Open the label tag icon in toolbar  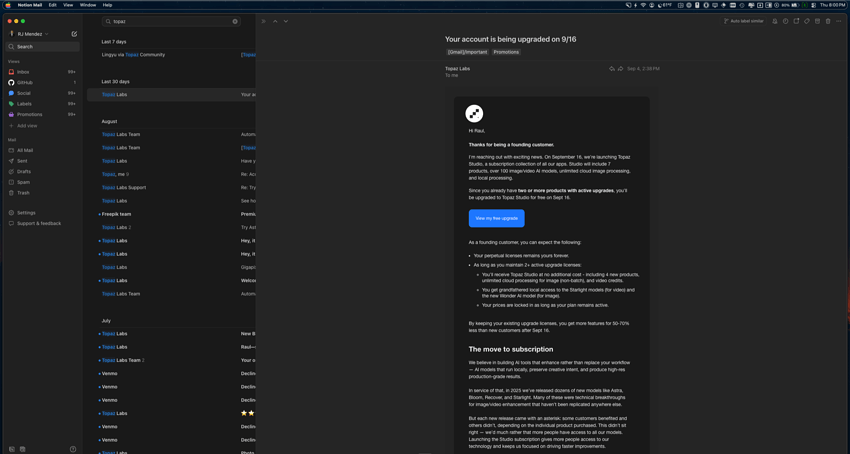pyautogui.click(x=807, y=21)
